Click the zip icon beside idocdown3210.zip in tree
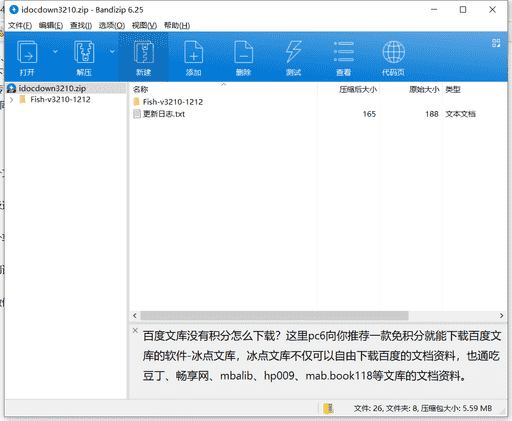This screenshot has height=421, width=512. tap(12, 88)
